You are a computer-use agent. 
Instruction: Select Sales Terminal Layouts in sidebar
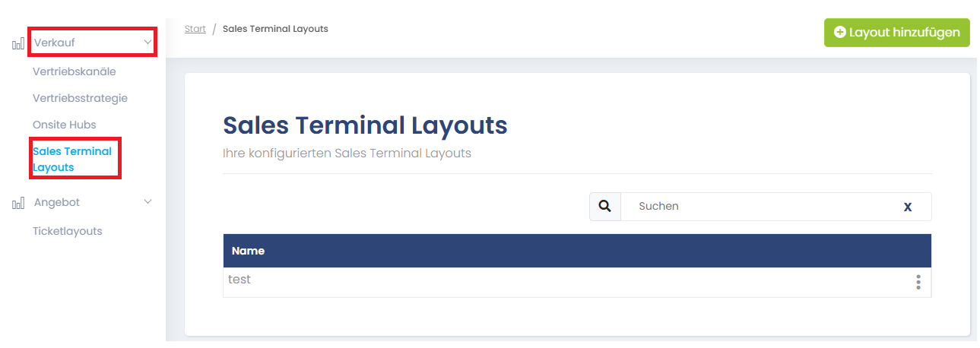(x=72, y=159)
